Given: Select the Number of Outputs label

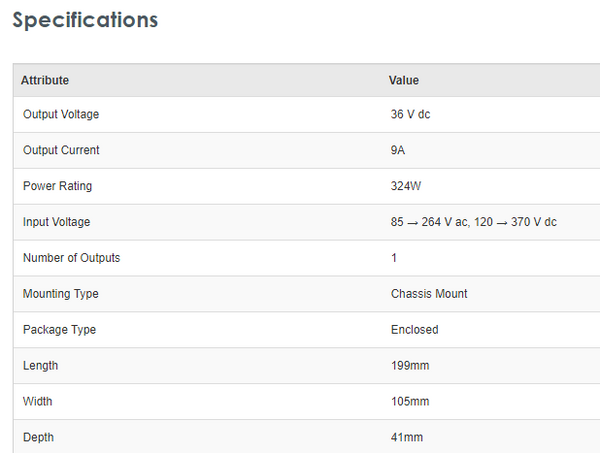Looking at the screenshot, I should pyautogui.click(x=71, y=258).
